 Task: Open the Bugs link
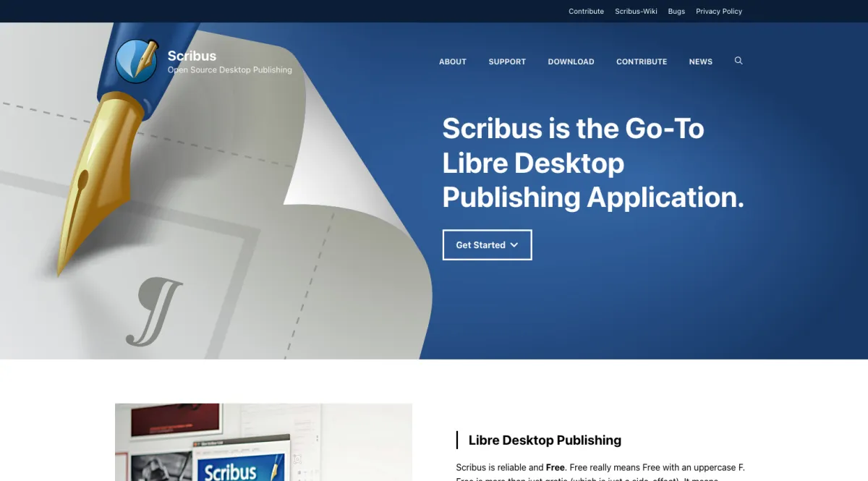(676, 12)
